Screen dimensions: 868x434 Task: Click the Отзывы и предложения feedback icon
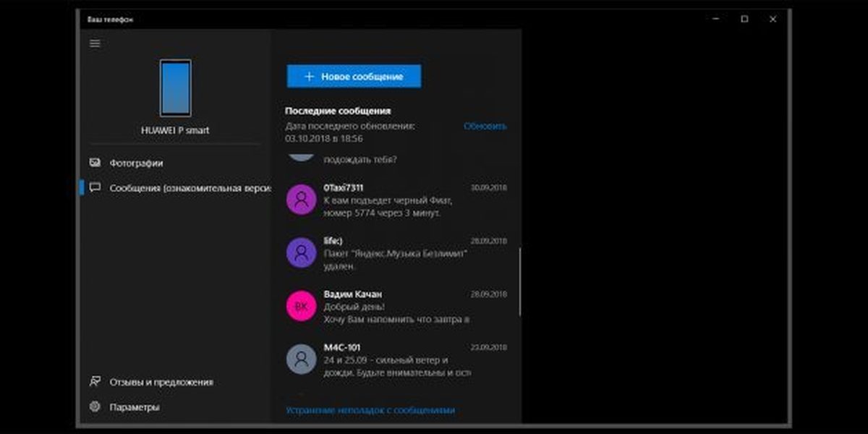[x=95, y=381]
